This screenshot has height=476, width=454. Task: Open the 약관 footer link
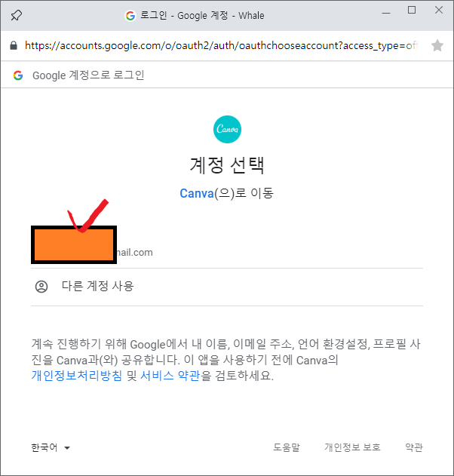414,447
